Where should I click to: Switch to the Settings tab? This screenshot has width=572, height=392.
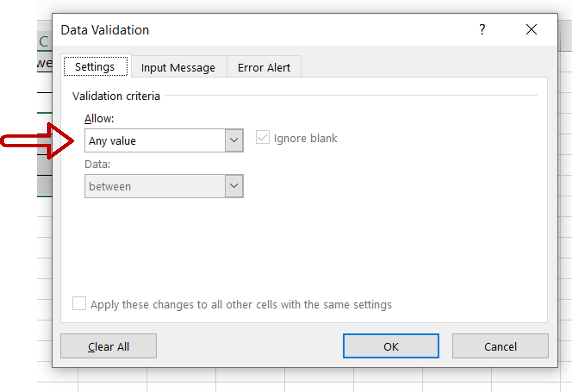click(96, 67)
